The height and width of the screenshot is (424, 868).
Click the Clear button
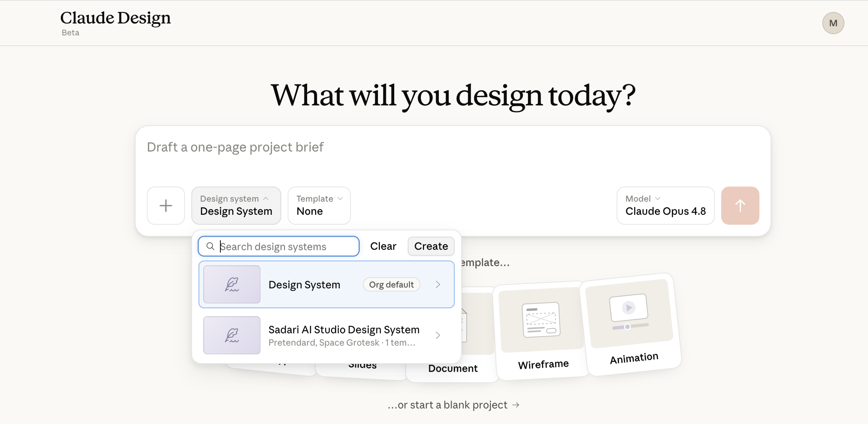pos(383,246)
